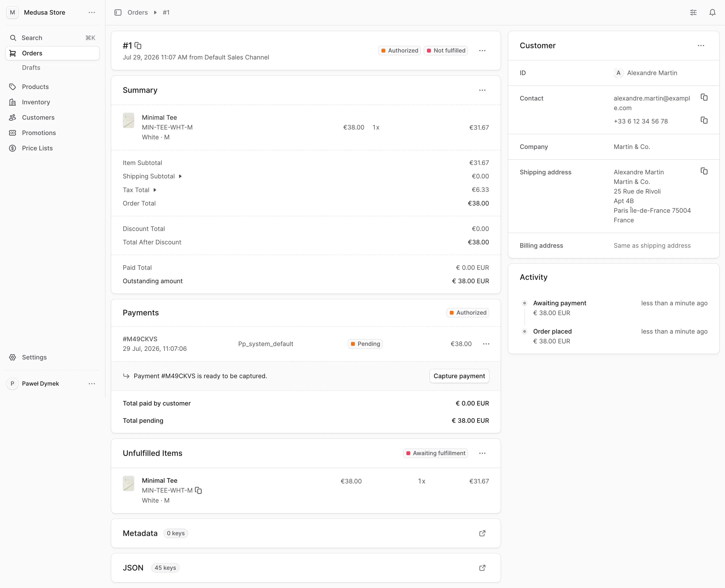The height and width of the screenshot is (588, 725).
Task: Open the JSON view link icon
Action: click(482, 568)
